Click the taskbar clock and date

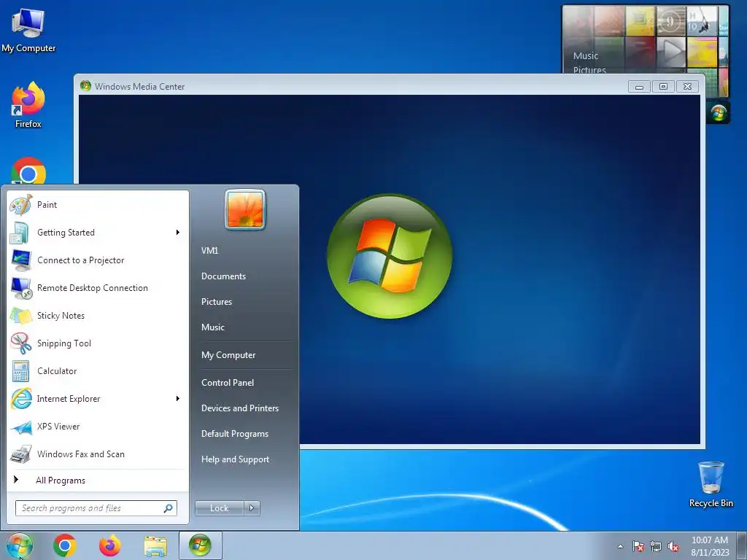710,546
